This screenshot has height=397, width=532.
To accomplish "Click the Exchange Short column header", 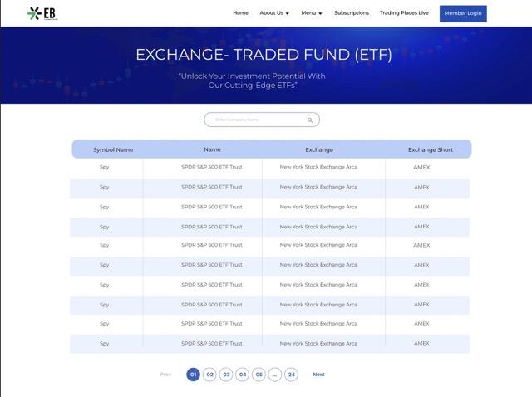I will coord(431,149).
